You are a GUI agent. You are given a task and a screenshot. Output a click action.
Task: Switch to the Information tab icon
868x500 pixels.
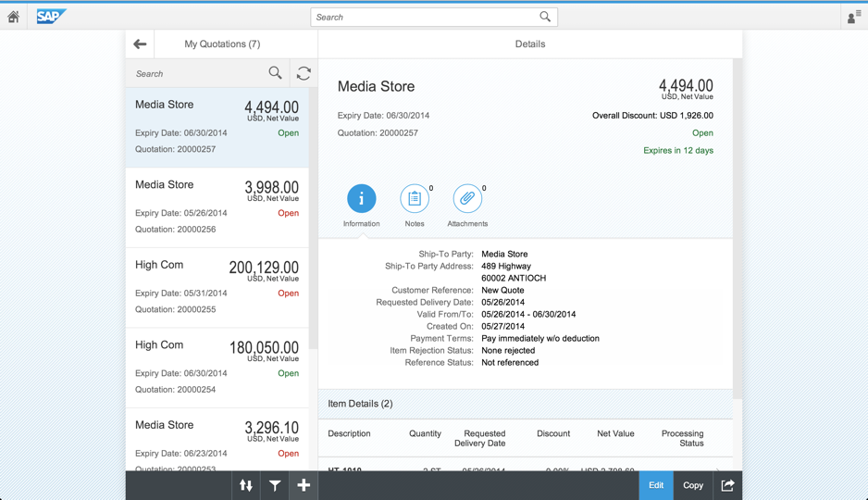point(362,198)
